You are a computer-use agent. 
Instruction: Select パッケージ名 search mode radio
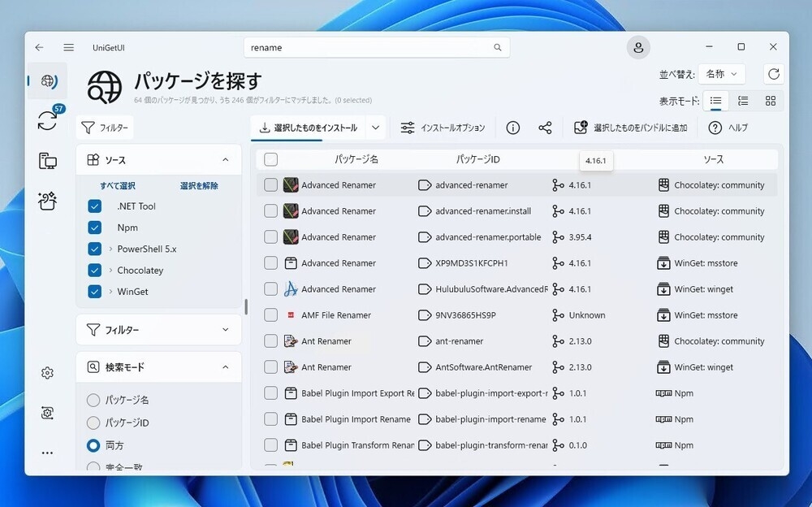[x=93, y=400]
